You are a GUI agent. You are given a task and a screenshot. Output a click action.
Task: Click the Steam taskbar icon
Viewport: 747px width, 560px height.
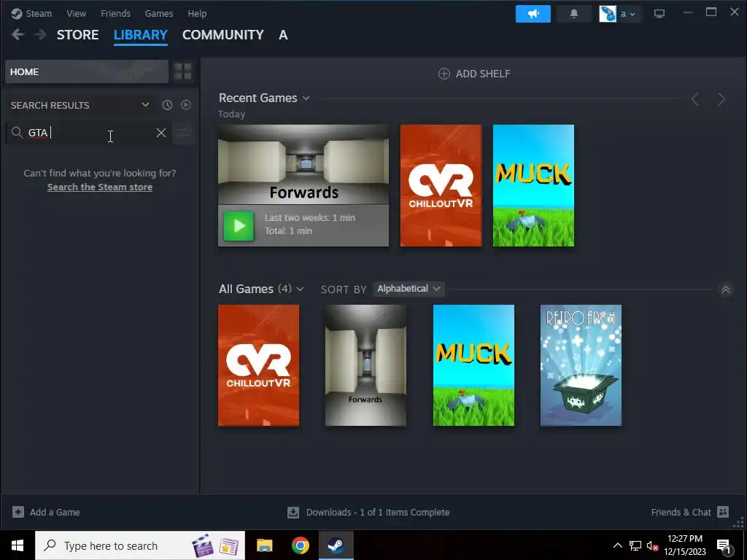click(336, 545)
